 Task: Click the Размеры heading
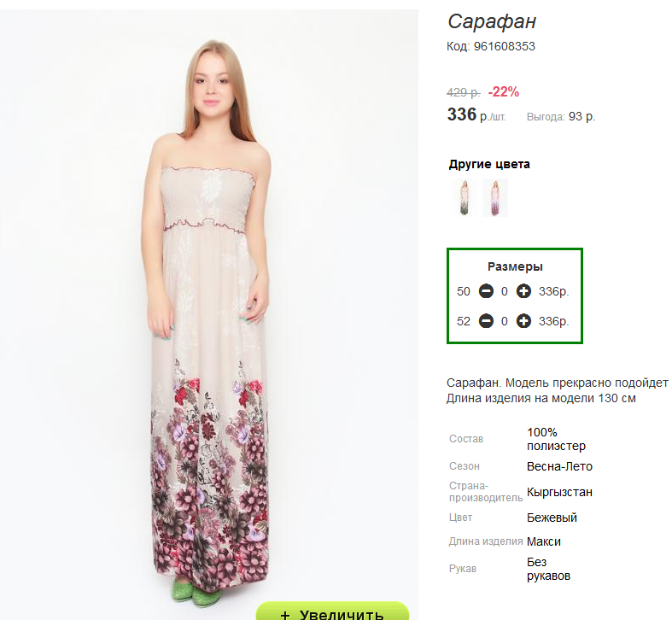[515, 266]
